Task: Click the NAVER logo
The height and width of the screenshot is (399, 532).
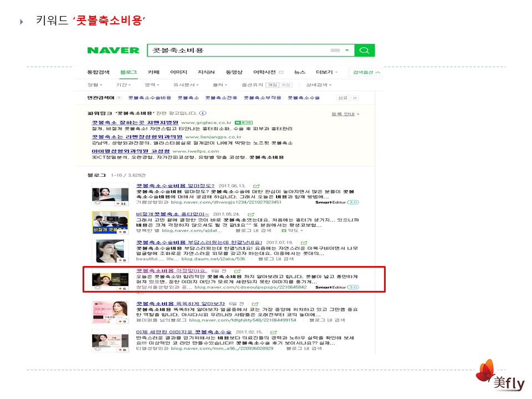Action: [113, 50]
